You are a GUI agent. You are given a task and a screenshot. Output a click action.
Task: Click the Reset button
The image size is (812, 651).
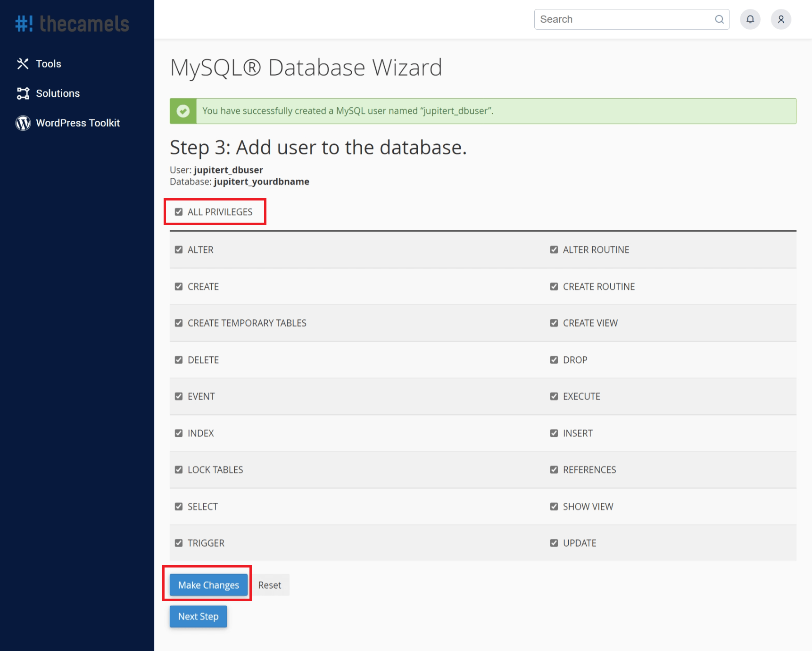pos(270,585)
